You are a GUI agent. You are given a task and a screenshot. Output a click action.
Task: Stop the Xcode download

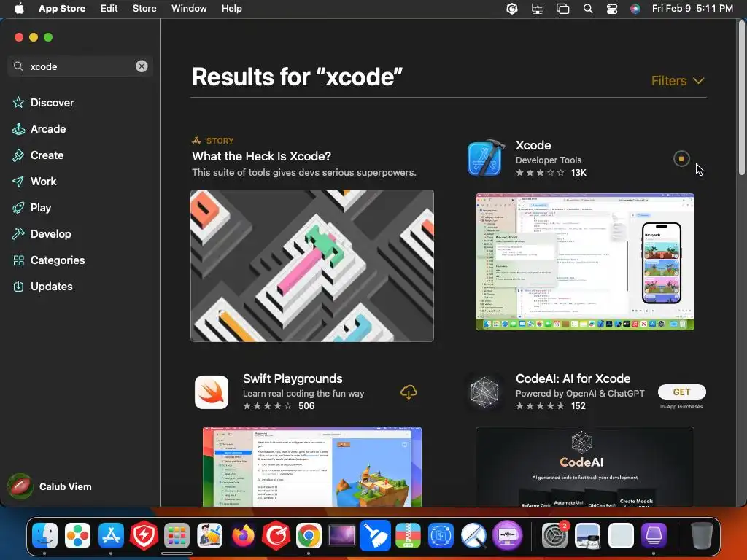(x=681, y=158)
